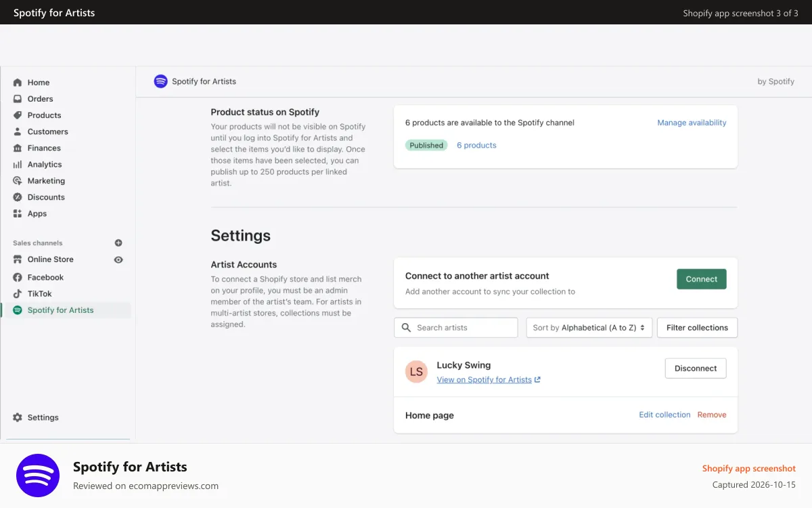Click the external link icon beside View on Spotify

point(537,380)
